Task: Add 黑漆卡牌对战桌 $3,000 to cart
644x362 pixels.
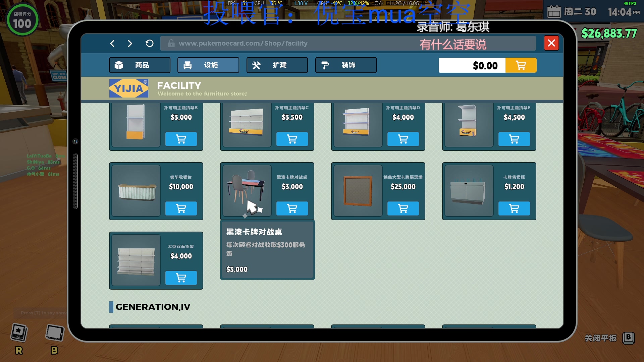Action: tap(292, 208)
